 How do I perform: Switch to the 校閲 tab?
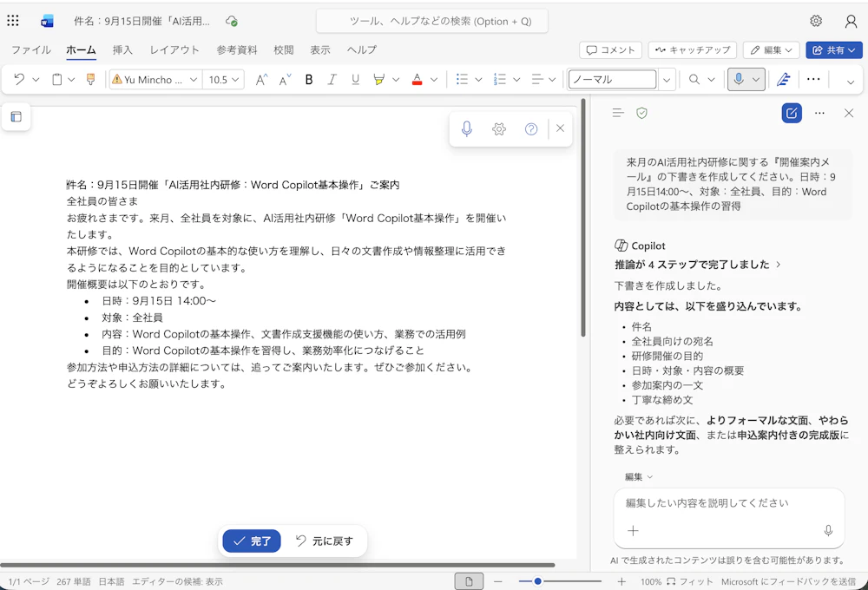click(284, 49)
